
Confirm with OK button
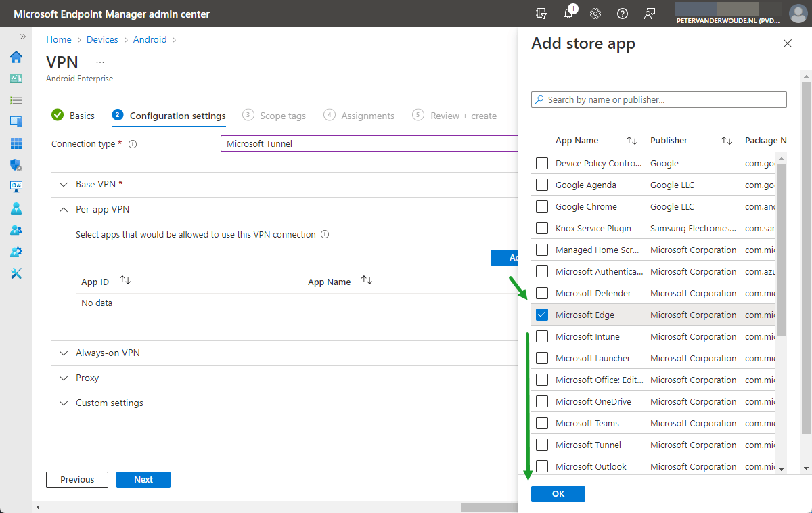coord(558,494)
